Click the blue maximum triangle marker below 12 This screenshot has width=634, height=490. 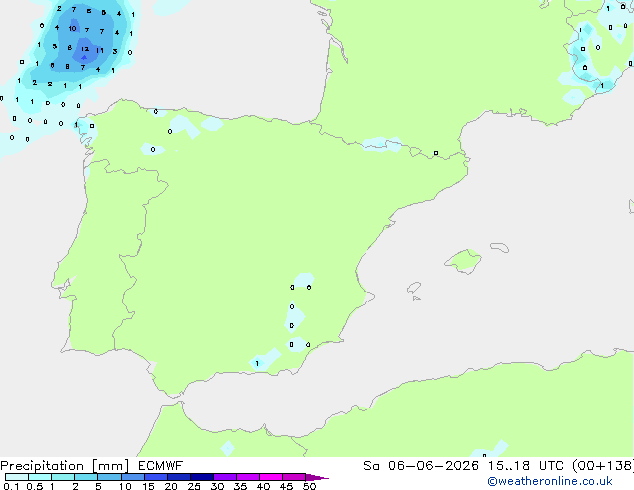(84, 57)
